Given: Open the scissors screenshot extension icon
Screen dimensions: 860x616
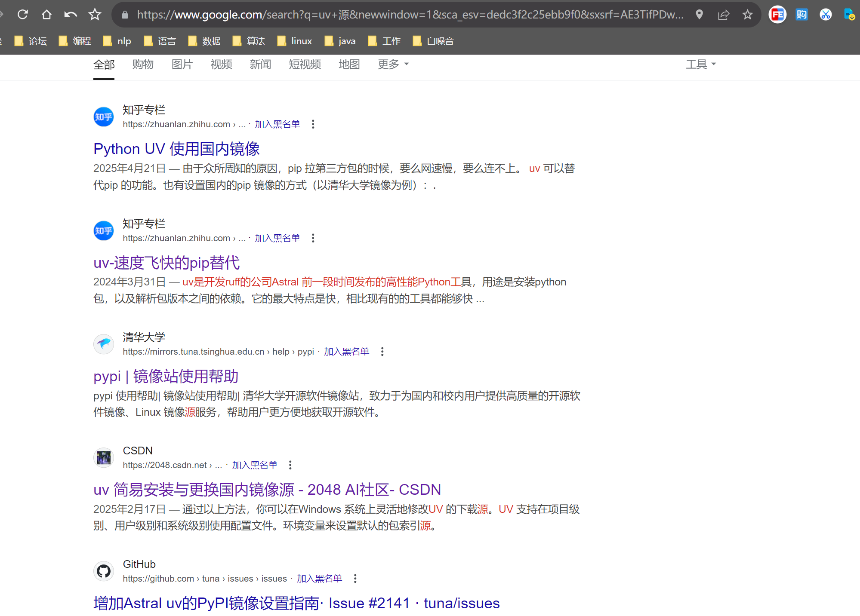Looking at the screenshot, I should pos(826,14).
